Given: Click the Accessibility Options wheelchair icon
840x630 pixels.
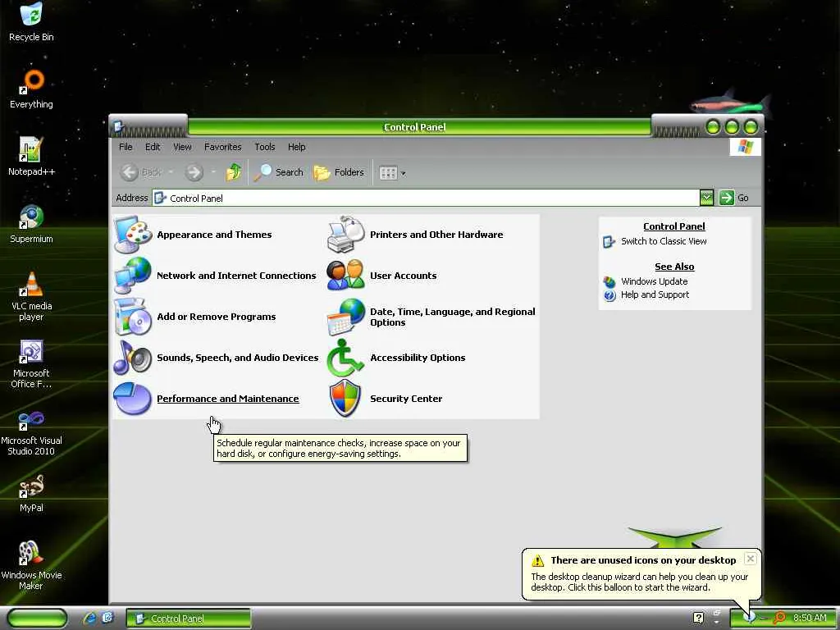Looking at the screenshot, I should (x=345, y=358).
